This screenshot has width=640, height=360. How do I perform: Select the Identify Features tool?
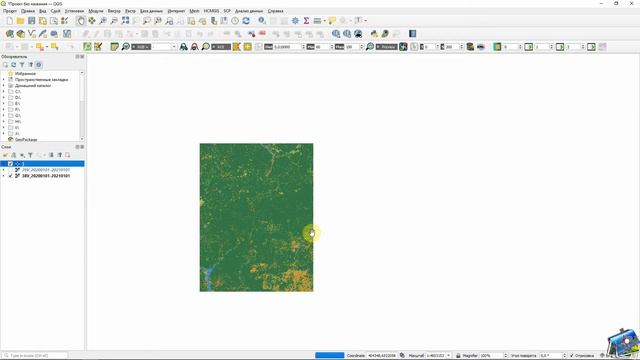click(262, 21)
